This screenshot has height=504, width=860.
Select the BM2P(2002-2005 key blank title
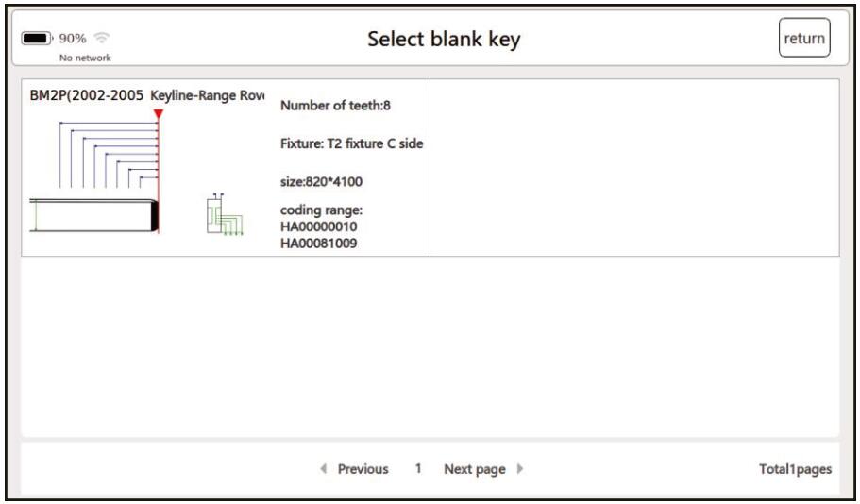tap(87, 95)
